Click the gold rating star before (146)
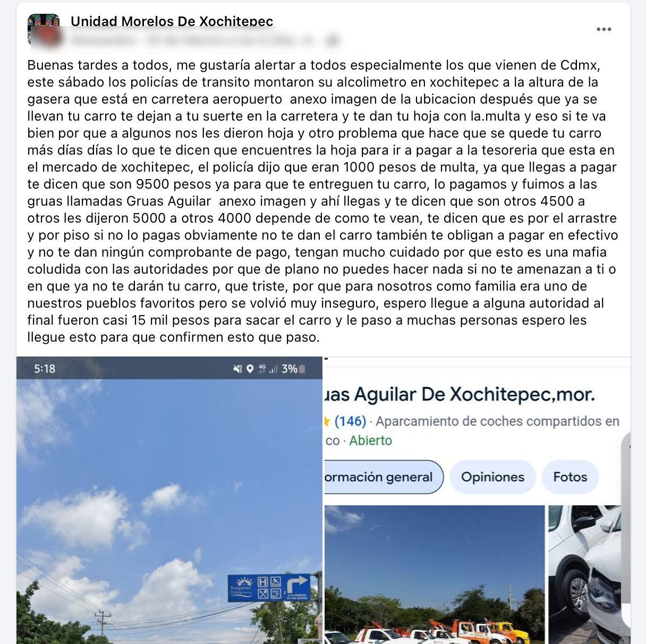The width and height of the screenshot is (646, 644). click(x=327, y=421)
